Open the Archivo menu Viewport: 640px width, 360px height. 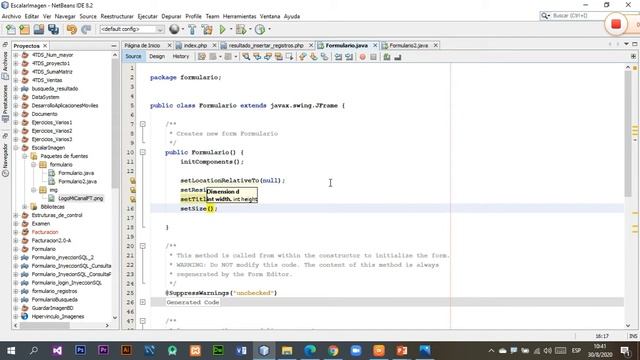[x=11, y=16]
